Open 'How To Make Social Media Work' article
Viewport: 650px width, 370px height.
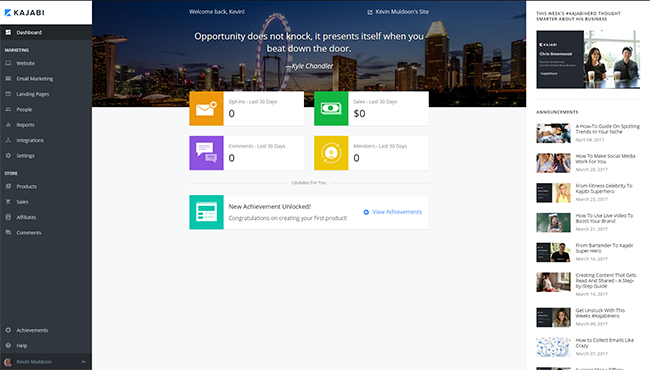[x=605, y=159]
